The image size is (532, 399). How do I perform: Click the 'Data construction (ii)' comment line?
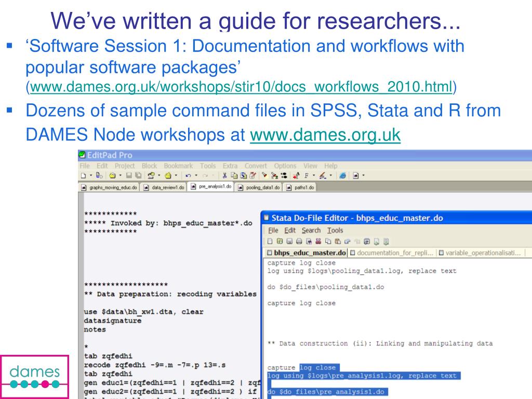pyautogui.click(x=380, y=343)
